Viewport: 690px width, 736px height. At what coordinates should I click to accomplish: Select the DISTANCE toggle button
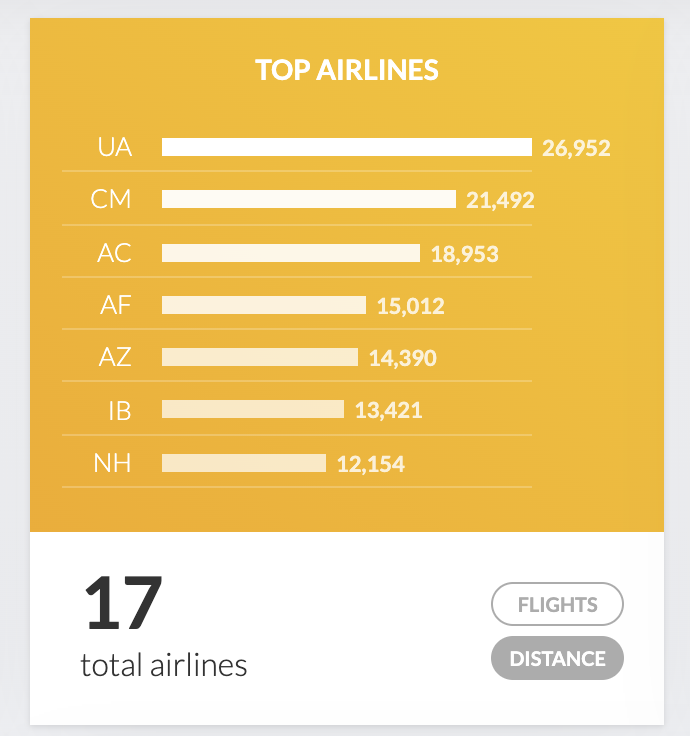point(557,659)
